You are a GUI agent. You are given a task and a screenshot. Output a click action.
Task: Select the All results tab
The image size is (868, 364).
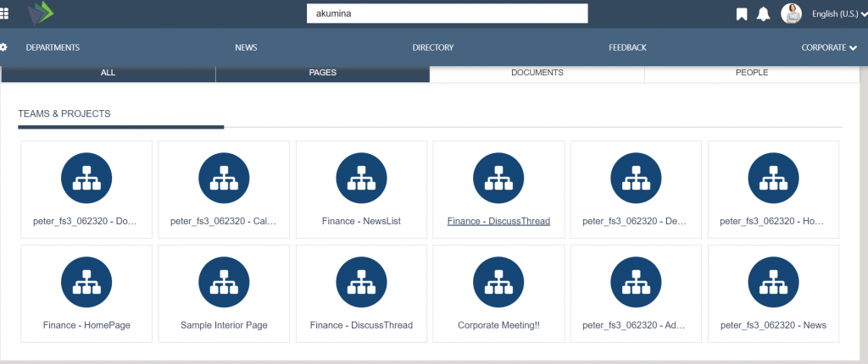108,73
